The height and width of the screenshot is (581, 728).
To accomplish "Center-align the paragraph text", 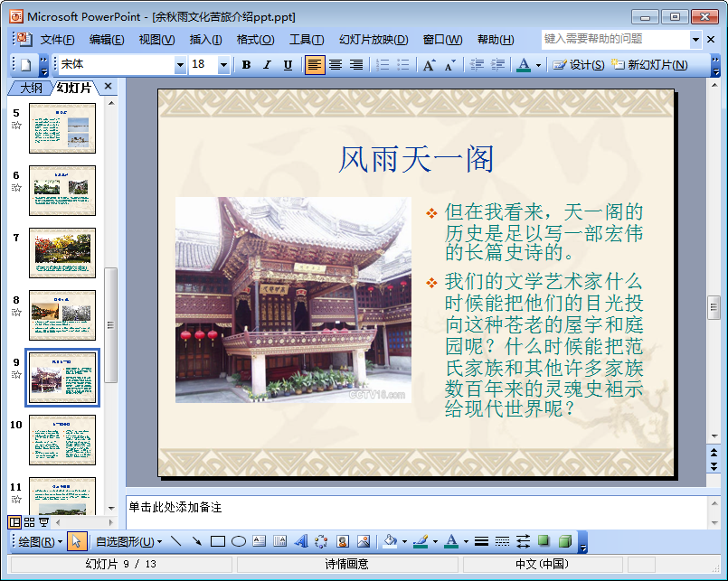I will point(336,65).
